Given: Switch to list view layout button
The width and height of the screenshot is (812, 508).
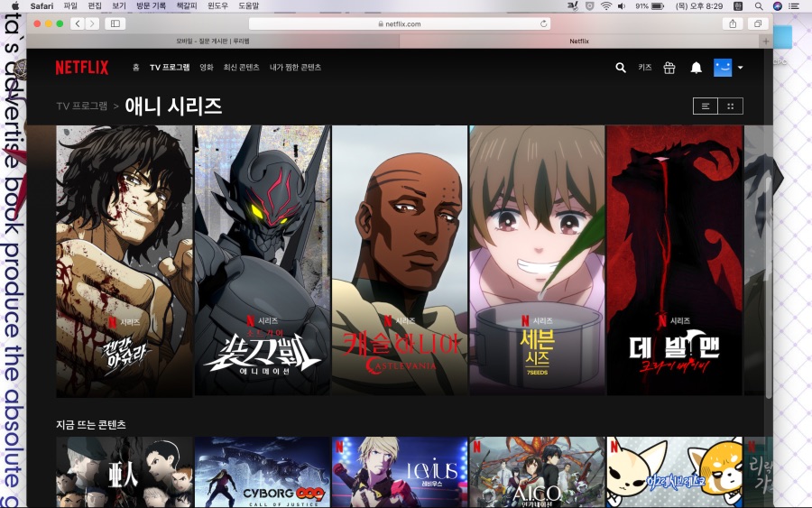Looking at the screenshot, I should 706,106.
